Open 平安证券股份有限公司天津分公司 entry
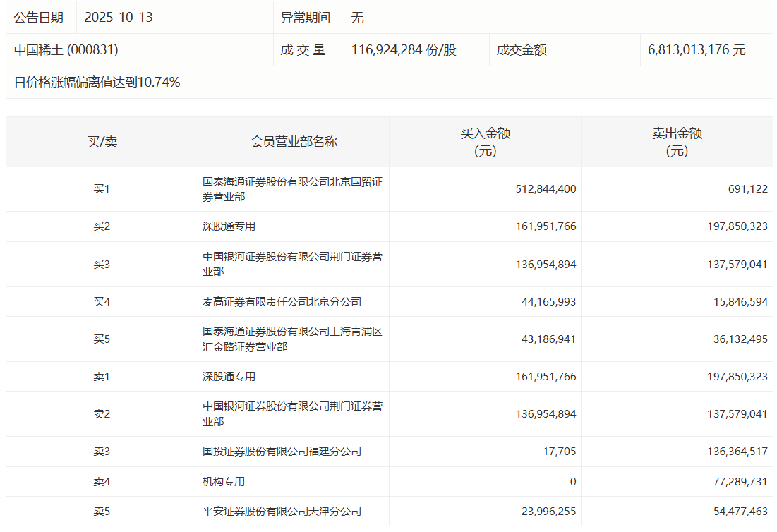The width and height of the screenshot is (777, 532). click(282, 512)
